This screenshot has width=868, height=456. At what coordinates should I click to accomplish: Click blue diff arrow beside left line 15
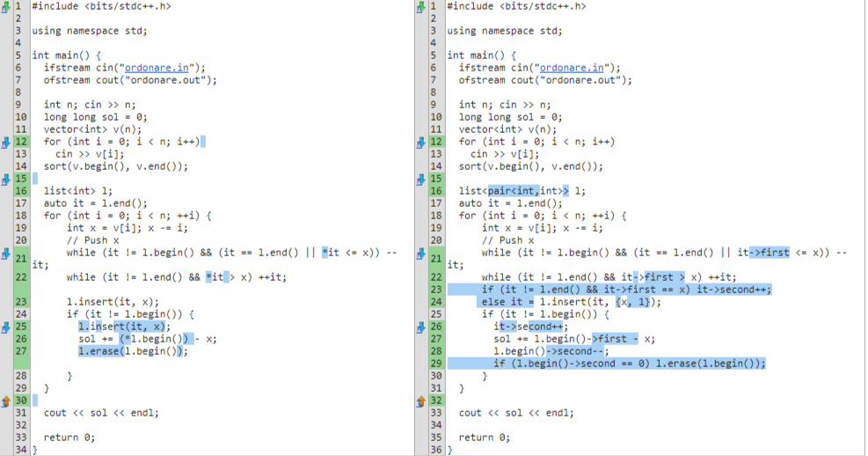pyautogui.click(x=5, y=179)
